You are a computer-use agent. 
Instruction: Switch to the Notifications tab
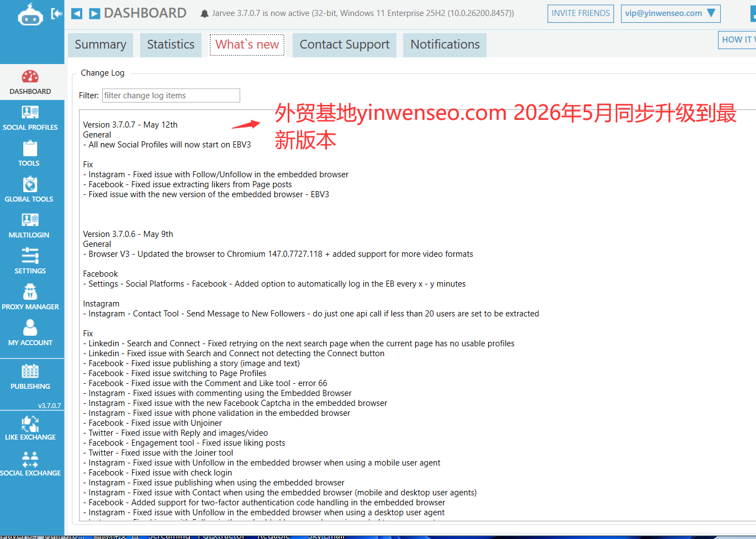point(445,45)
